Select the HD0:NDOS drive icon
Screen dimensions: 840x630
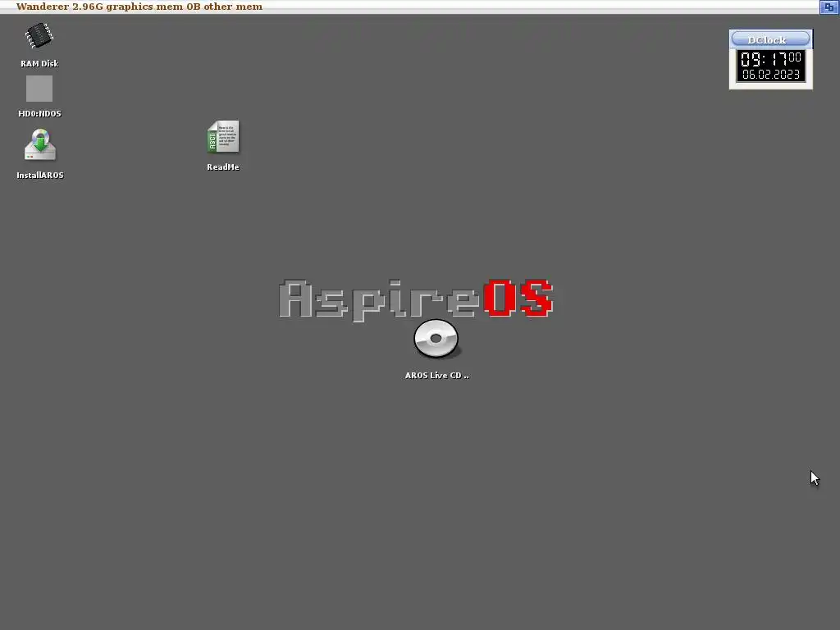coord(39,89)
